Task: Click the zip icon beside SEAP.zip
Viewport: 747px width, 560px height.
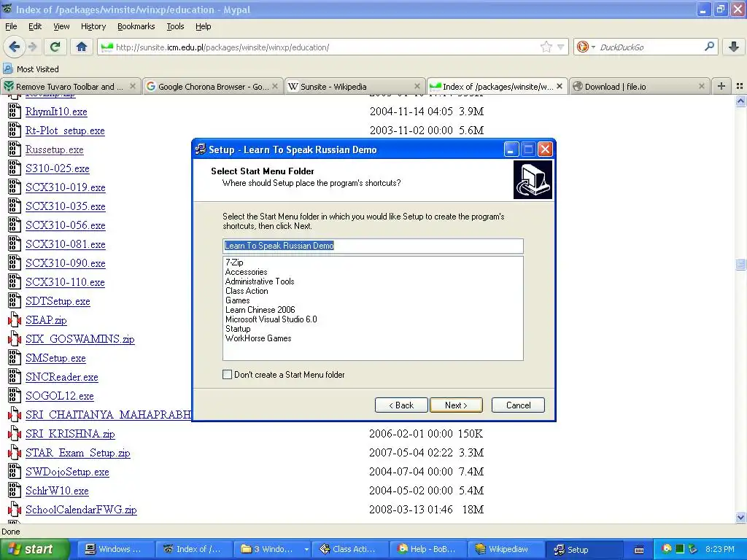Action: pyautogui.click(x=15, y=320)
